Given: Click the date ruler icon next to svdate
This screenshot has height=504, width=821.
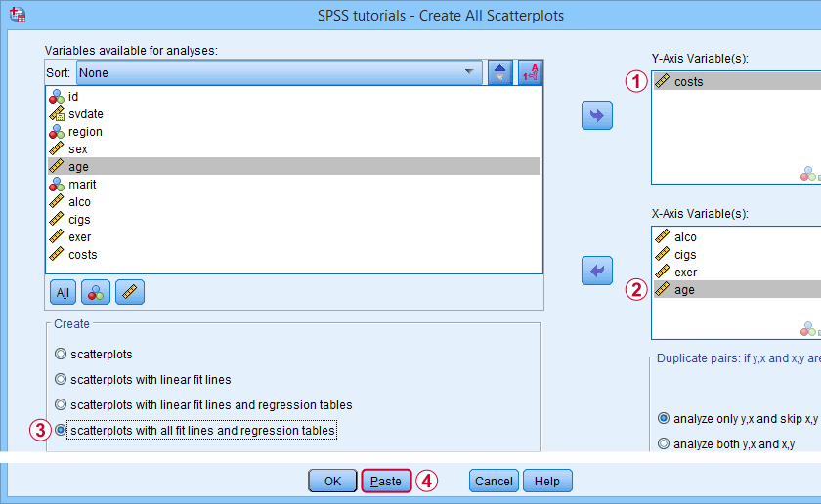Looking at the screenshot, I should (x=57, y=113).
